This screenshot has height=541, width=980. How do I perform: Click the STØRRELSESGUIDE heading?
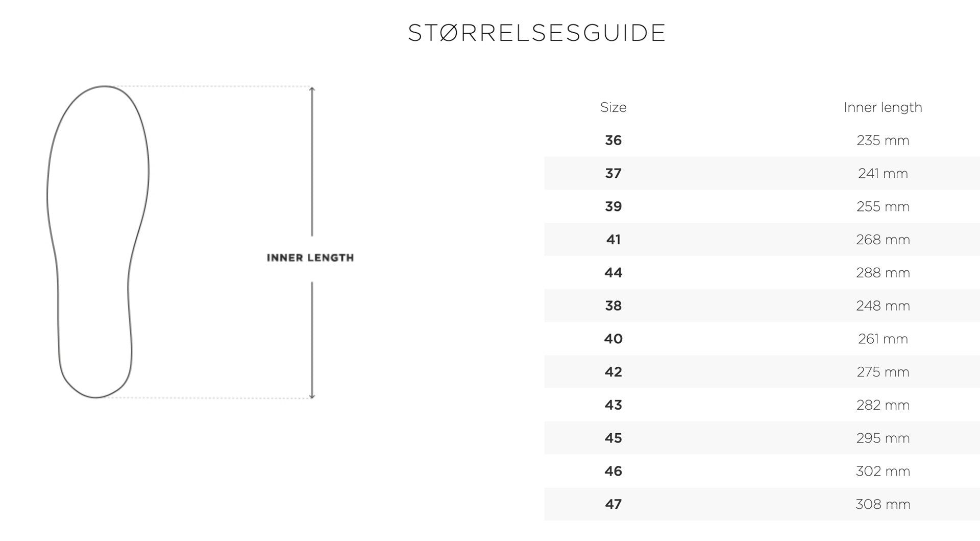point(536,33)
